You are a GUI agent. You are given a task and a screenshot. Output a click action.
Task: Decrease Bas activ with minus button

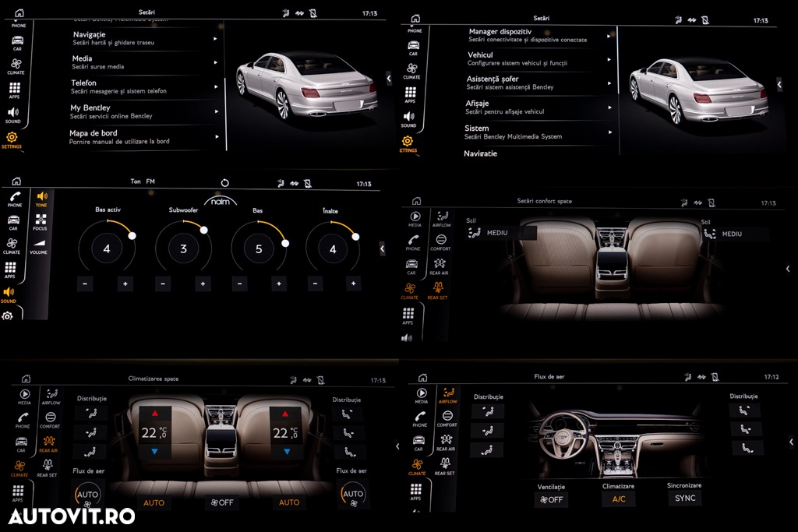(85, 284)
